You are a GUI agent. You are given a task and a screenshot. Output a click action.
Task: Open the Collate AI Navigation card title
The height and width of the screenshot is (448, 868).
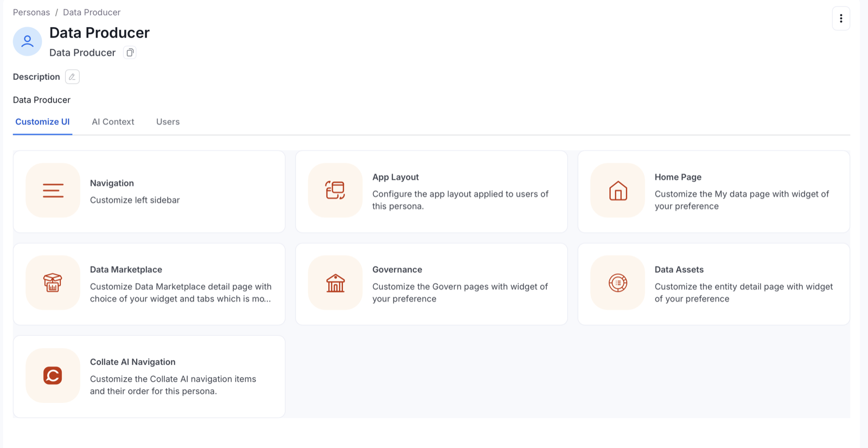[133, 362]
